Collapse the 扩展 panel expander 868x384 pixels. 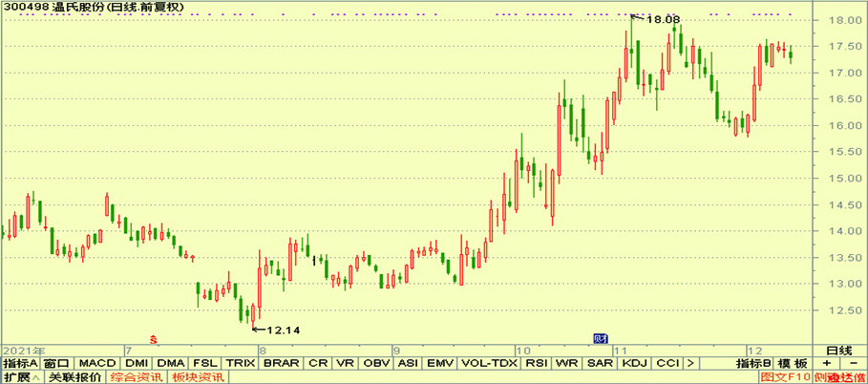(x=21, y=377)
